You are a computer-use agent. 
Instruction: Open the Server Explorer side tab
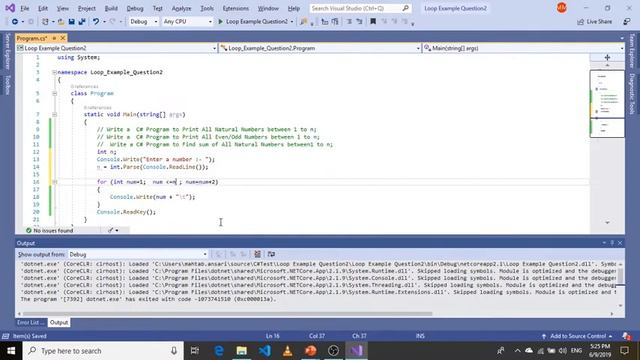tap(7, 51)
